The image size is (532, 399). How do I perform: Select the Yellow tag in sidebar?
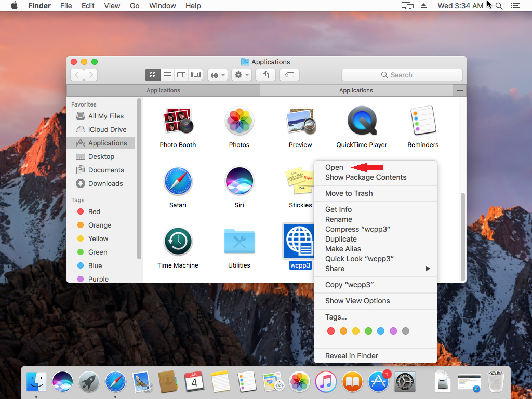[x=101, y=239]
